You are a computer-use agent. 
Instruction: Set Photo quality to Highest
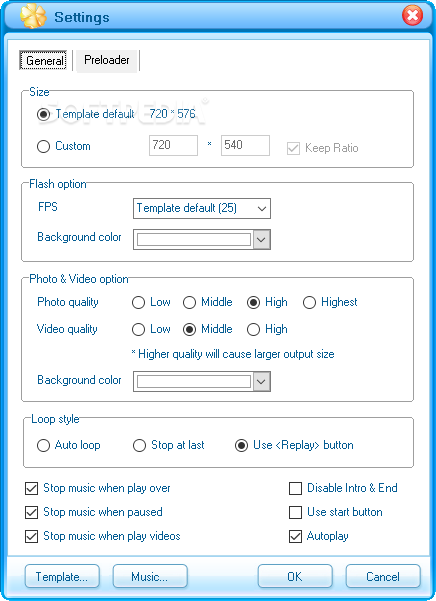(309, 303)
